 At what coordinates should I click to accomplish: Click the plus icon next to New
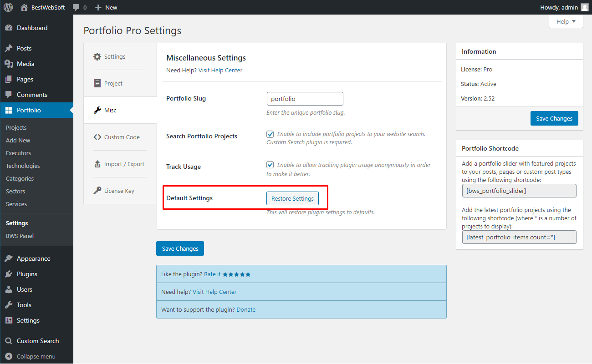coord(98,7)
